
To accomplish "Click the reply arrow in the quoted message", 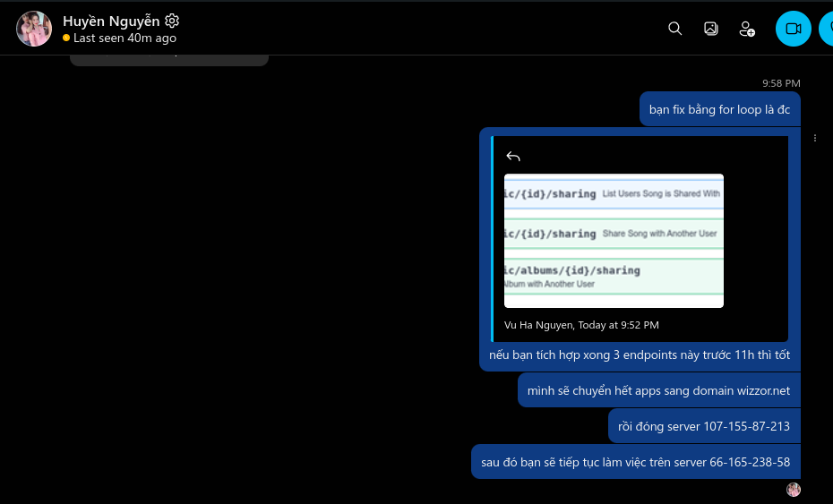I will tap(513, 156).
